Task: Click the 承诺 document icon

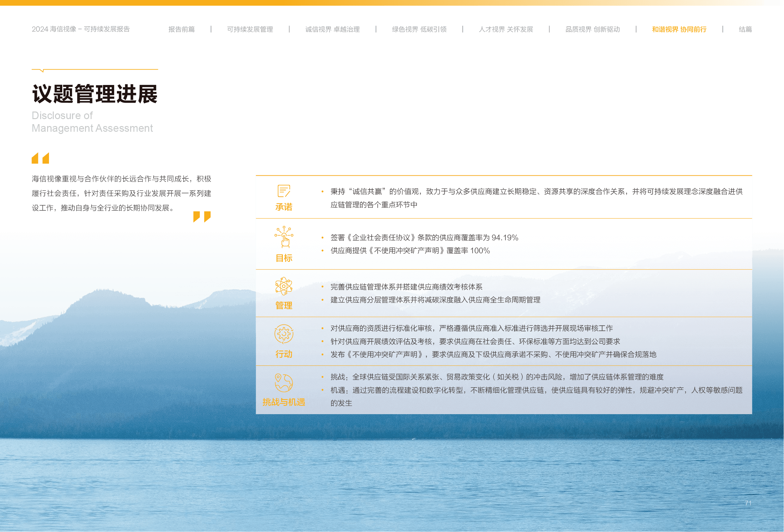Action: pos(283,191)
